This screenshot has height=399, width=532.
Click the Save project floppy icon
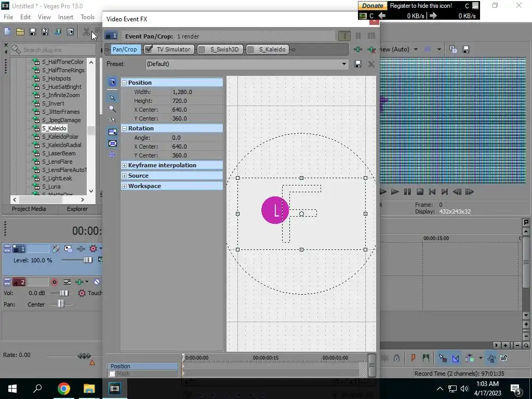(x=33, y=32)
